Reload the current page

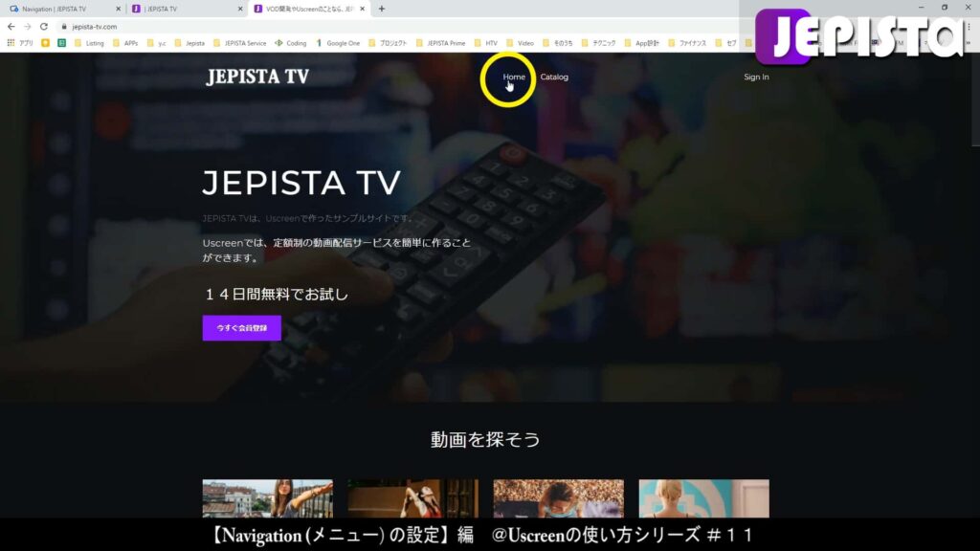44,28
